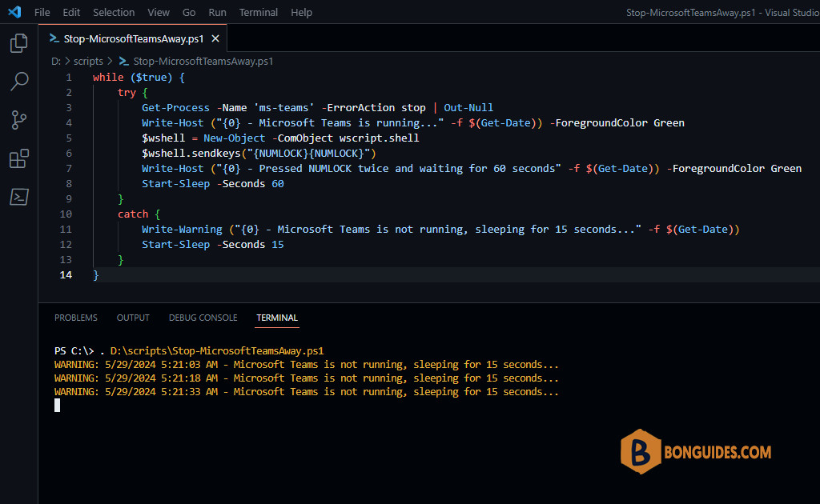
Task: Click the VS Code logo icon
Action: [x=14, y=12]
